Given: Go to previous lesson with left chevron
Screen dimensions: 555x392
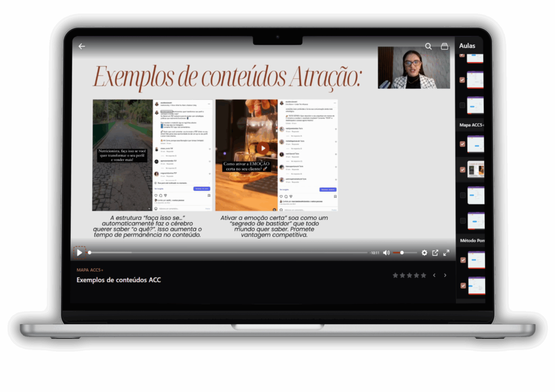Looking at the screenshot, I should (x=434, y=275).
